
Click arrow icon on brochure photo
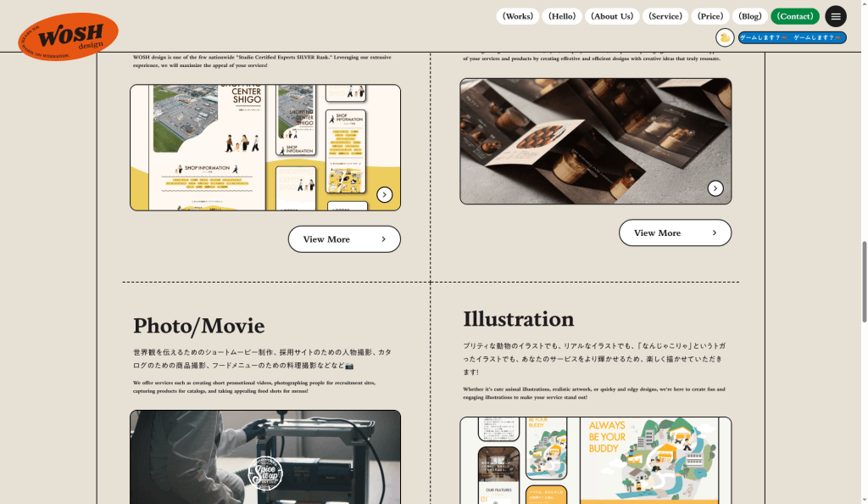715,188
